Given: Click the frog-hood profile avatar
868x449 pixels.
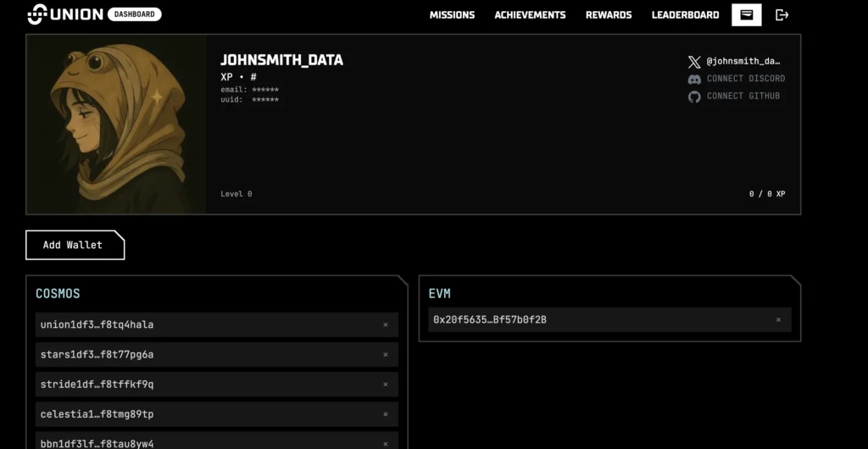Looking at the screenshot, I should 116,125.
